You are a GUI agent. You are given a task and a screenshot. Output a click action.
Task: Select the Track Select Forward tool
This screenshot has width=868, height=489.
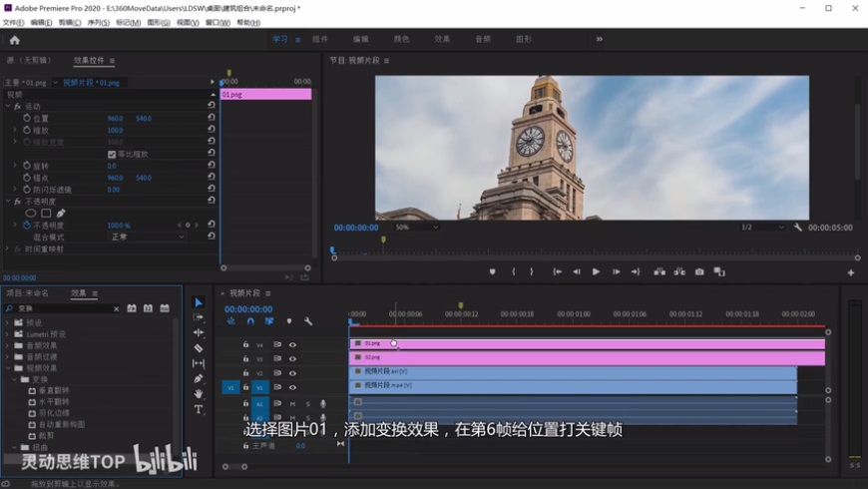click(199, 317)
